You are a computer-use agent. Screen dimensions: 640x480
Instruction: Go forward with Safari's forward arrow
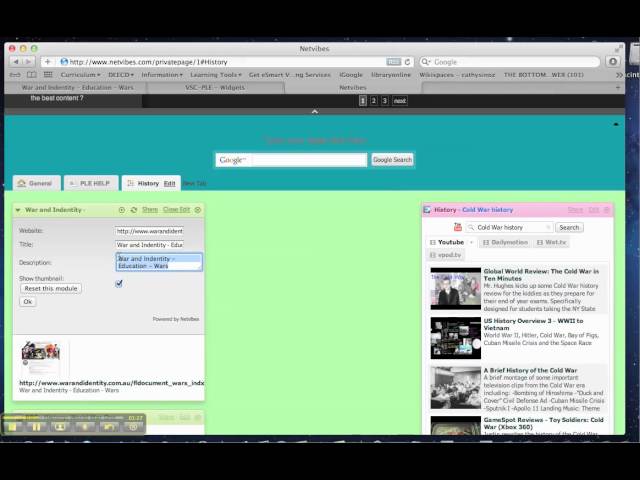point(29,62)
